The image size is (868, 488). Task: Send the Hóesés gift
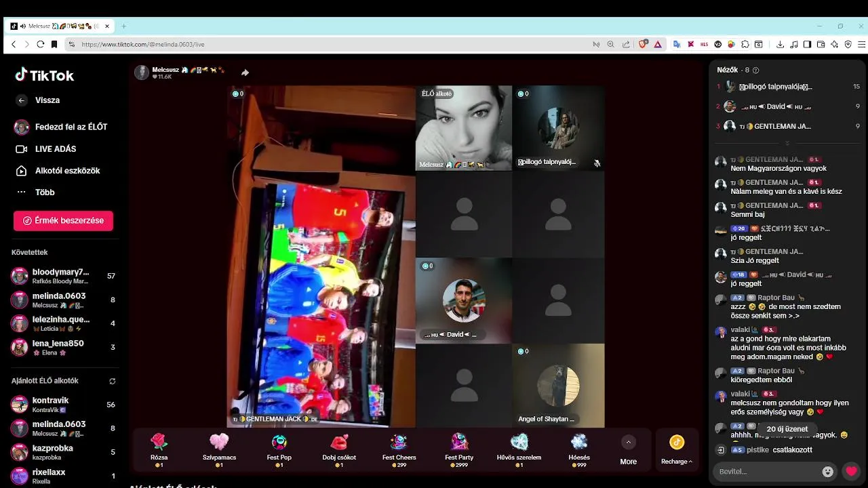(579, 450)
